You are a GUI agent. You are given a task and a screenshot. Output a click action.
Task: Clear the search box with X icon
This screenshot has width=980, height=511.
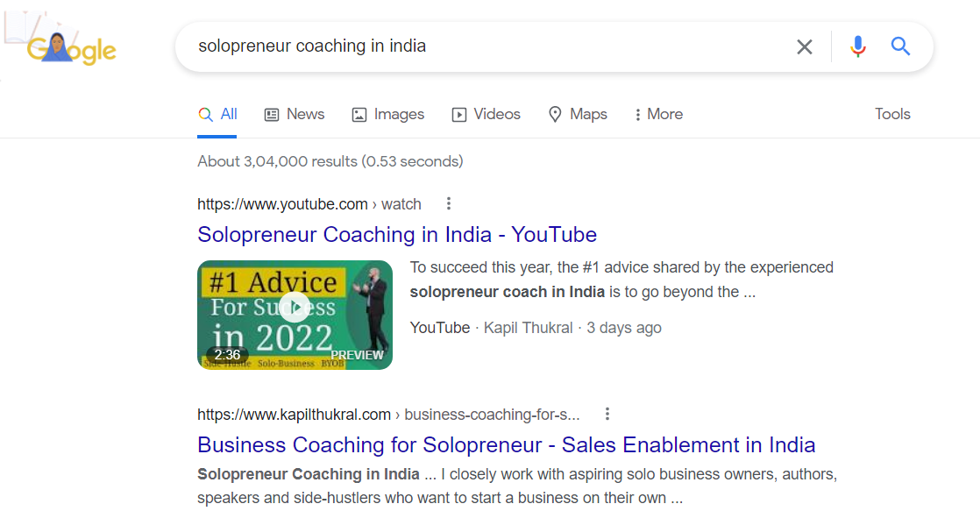pyautogui.click(x=804, y=46)
